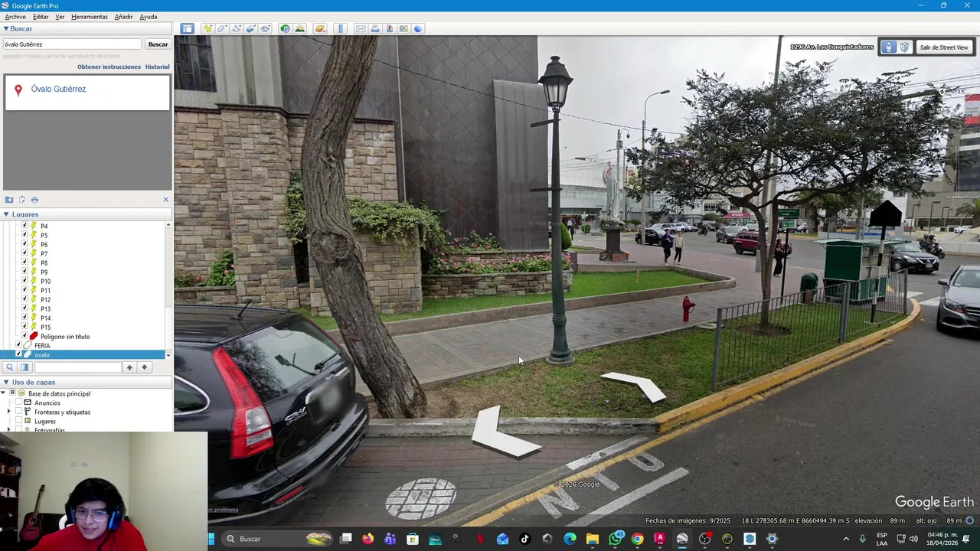Select the Add Path tool

coord(237,28)
